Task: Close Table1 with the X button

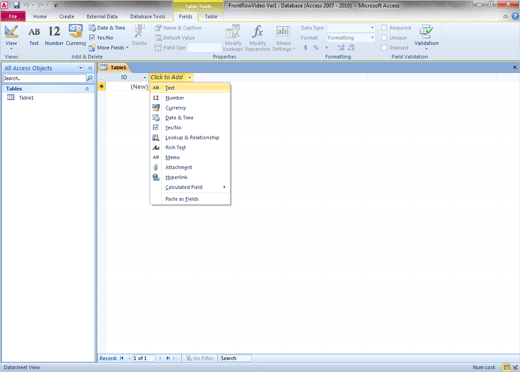Action: click(515, 67)
